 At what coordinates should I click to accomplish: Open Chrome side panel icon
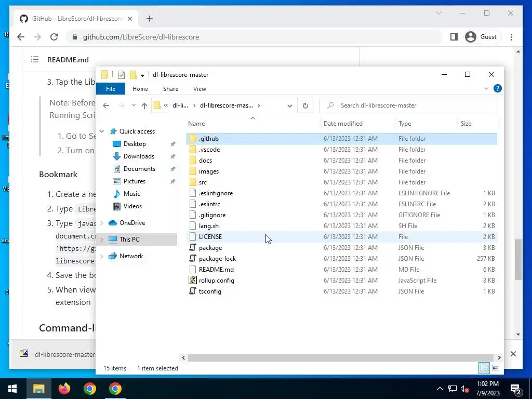point(454,37)
